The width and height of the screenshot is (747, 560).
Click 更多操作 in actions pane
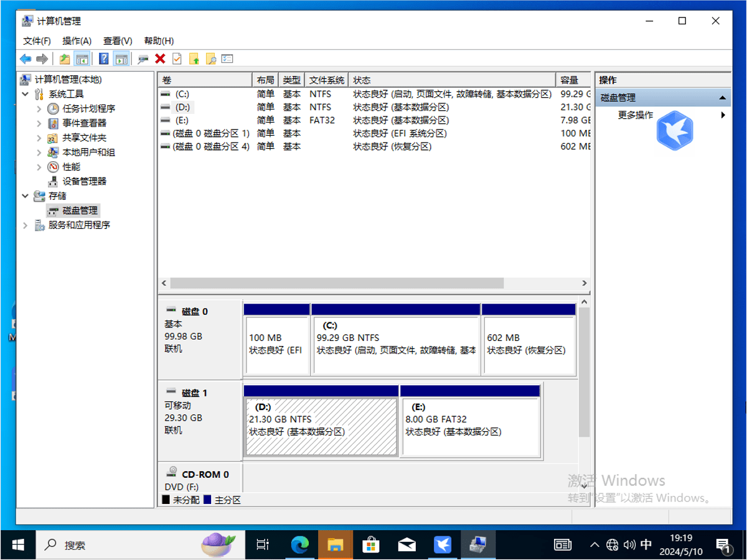coord(636,115)
